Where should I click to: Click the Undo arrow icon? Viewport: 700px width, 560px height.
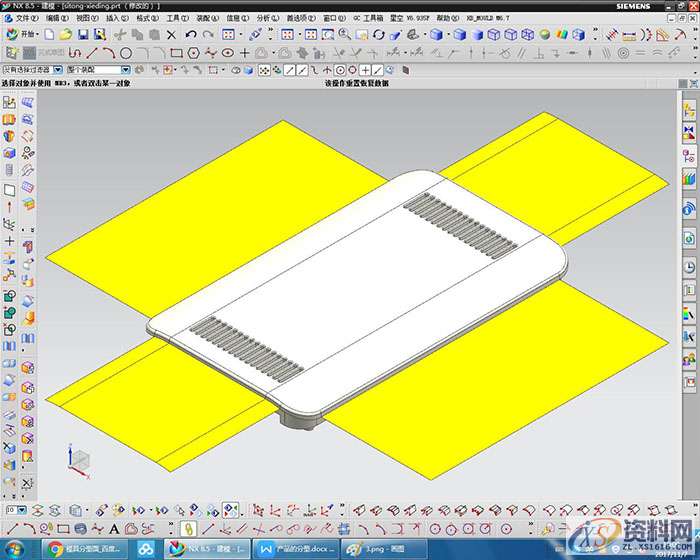191,35
